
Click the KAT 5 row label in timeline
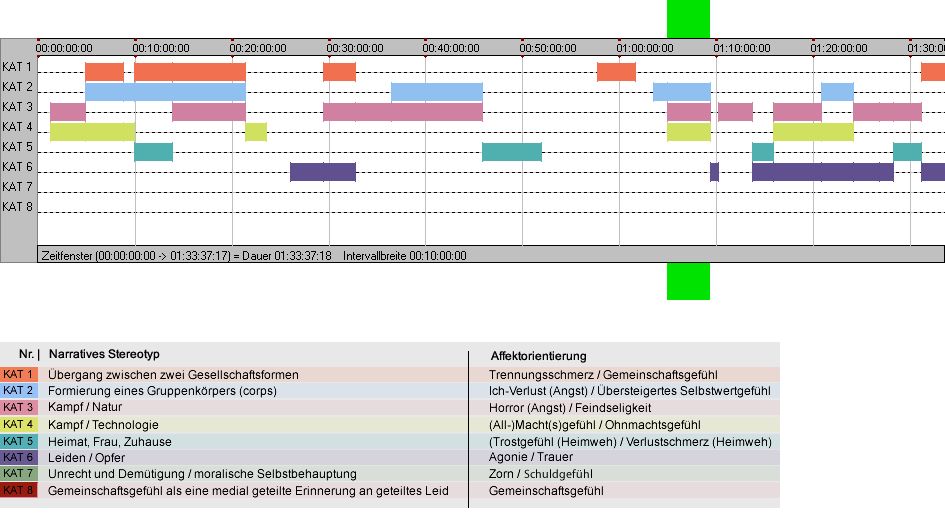coord(17,147)
